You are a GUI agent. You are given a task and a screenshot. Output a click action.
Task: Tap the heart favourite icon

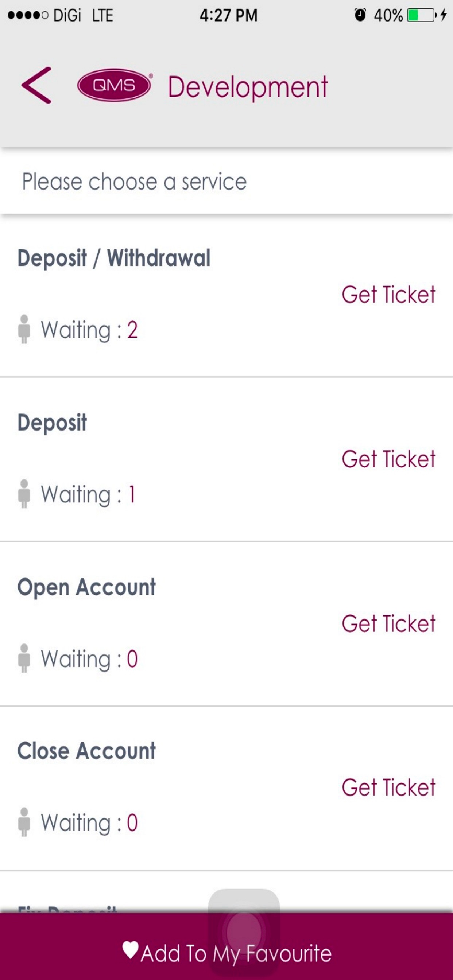pos(131,950)
